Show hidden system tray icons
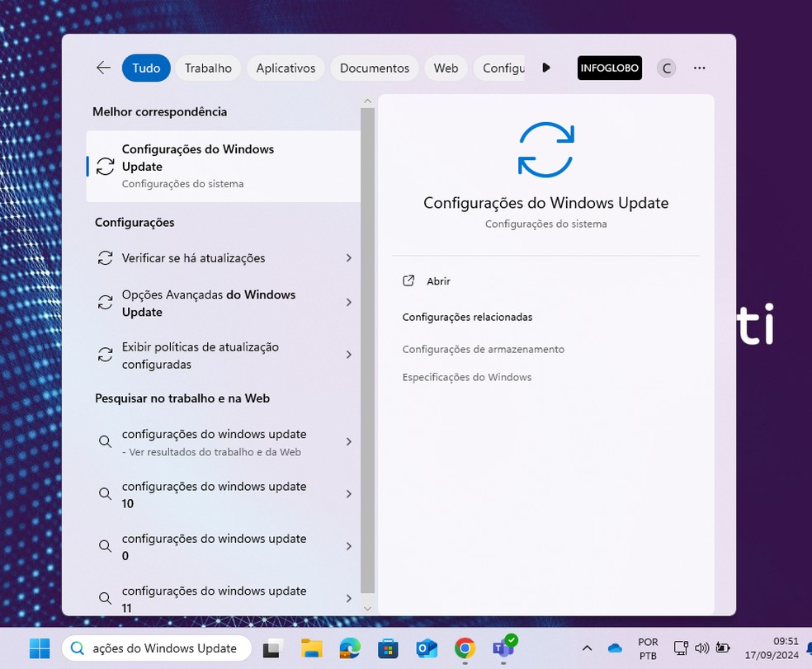812x669 pixels. 587,648
